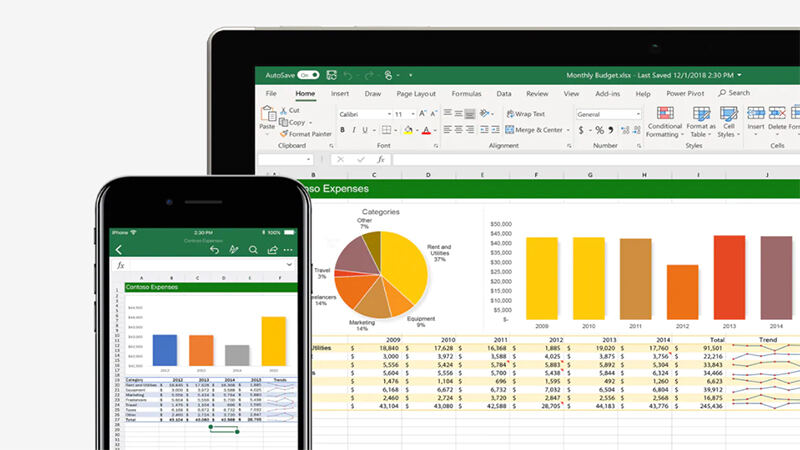This screenshot has height=450, width=800.
Task: Set Top Align vertical alignment
Action: [x=447, y=113]
